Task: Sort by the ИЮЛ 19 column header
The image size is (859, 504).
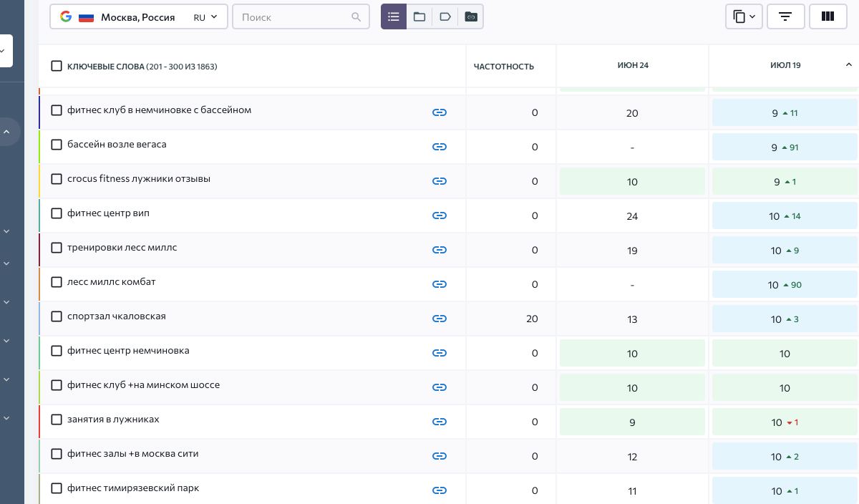Action: pyautogui.click(x=785, y=65)
